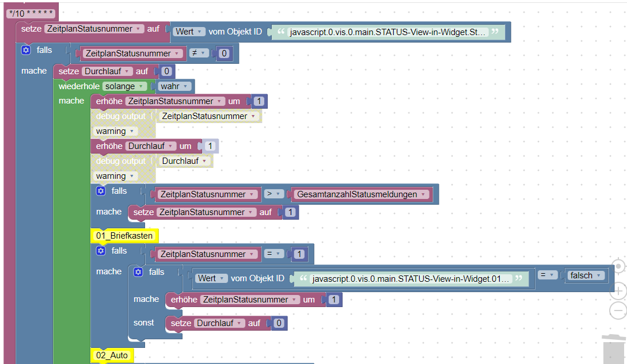Click object ID text 'javascript.0.vis.0.main.STATUS-View-in-Widget.01...'

pos(411,278)
